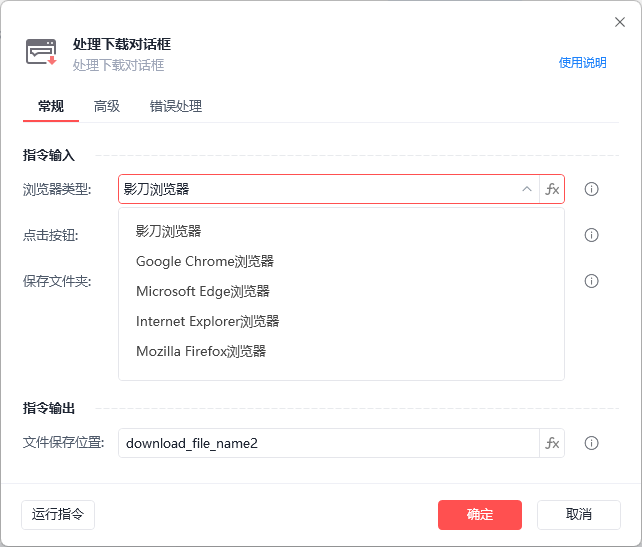
Task: Click the fx icon beside file save location
Action: [x=552, y=443]
